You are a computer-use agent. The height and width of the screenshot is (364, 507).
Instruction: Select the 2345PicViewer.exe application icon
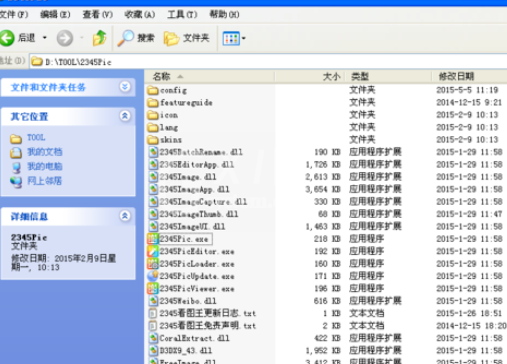pos(153,288)
